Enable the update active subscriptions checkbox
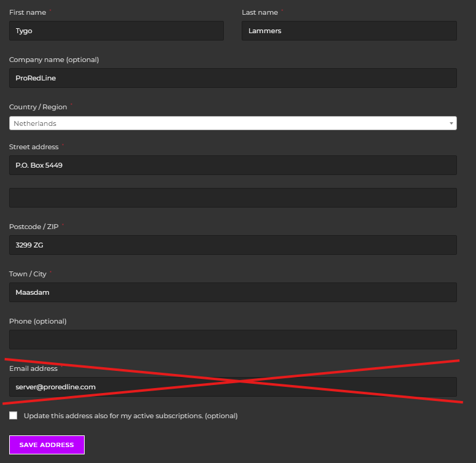This screenshot has height=463, width=476. point(13,415)
